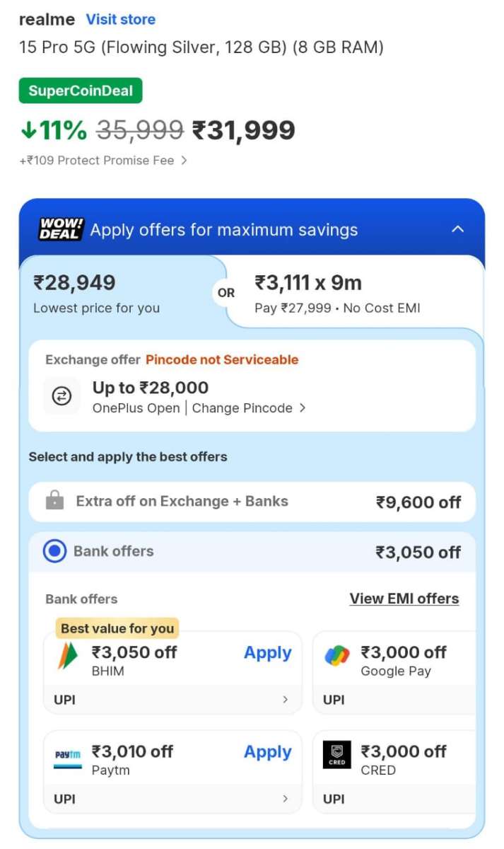
Task: Click the lock icon on Exchange + Banks
Action: point(56,501)
